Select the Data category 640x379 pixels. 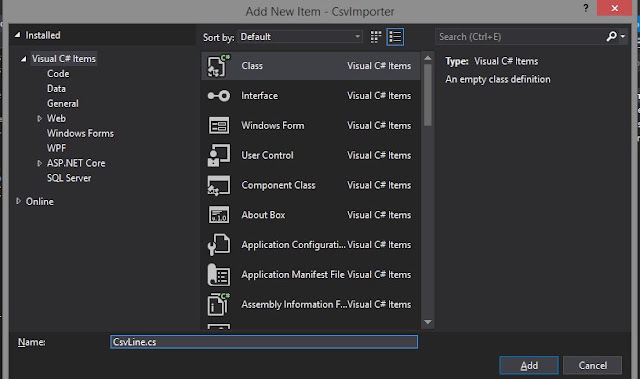click(x=56, y=89)
